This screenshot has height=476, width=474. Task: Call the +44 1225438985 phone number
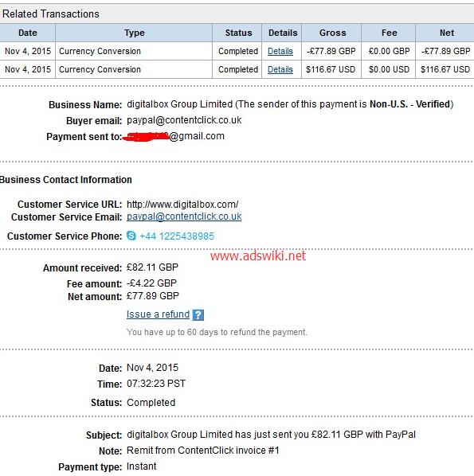pos(177,236)
